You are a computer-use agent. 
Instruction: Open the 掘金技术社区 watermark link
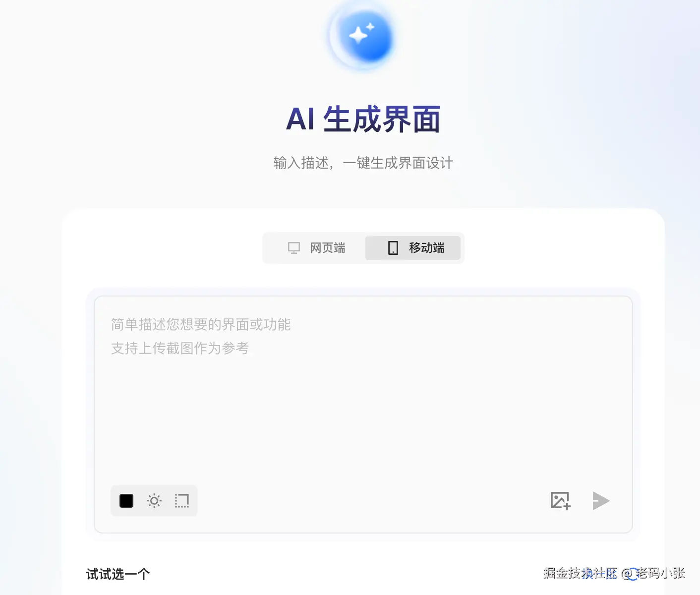580,573
